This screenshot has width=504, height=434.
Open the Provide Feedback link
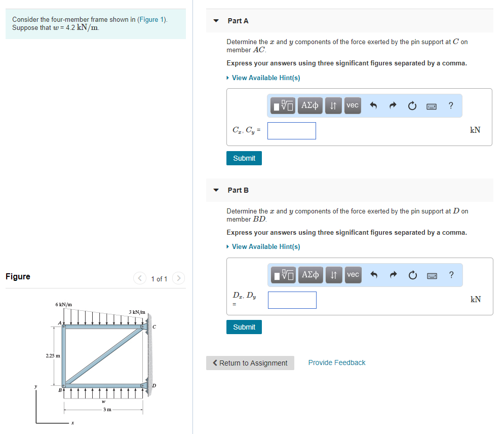(x=336, y=363)
